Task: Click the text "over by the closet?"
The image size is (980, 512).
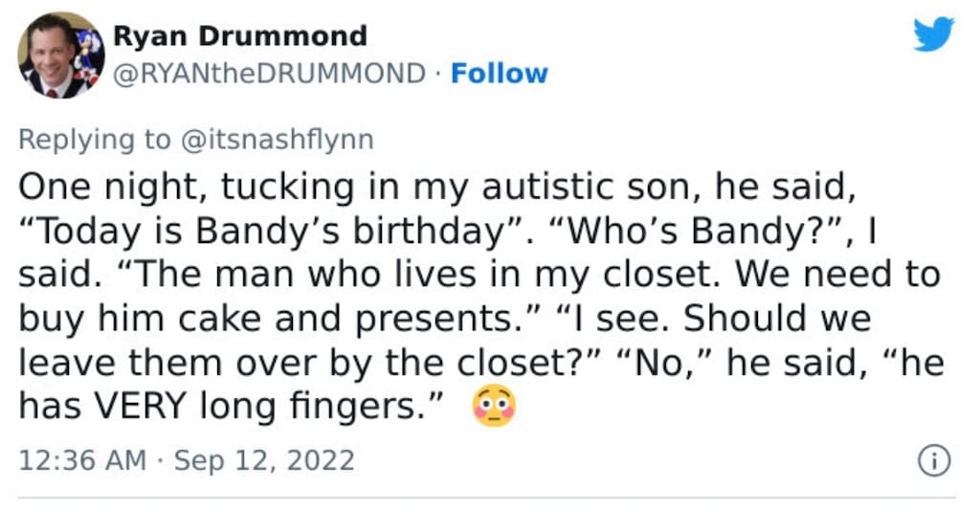Action: click(x=416, y=364)
